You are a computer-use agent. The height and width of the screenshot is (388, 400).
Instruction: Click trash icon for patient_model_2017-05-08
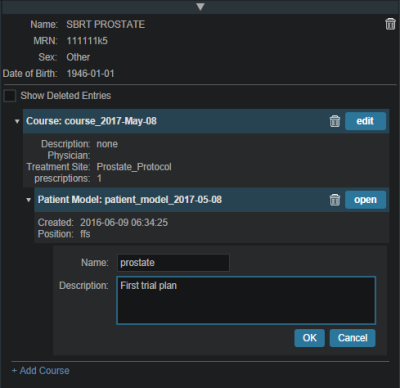click(335, 200)
